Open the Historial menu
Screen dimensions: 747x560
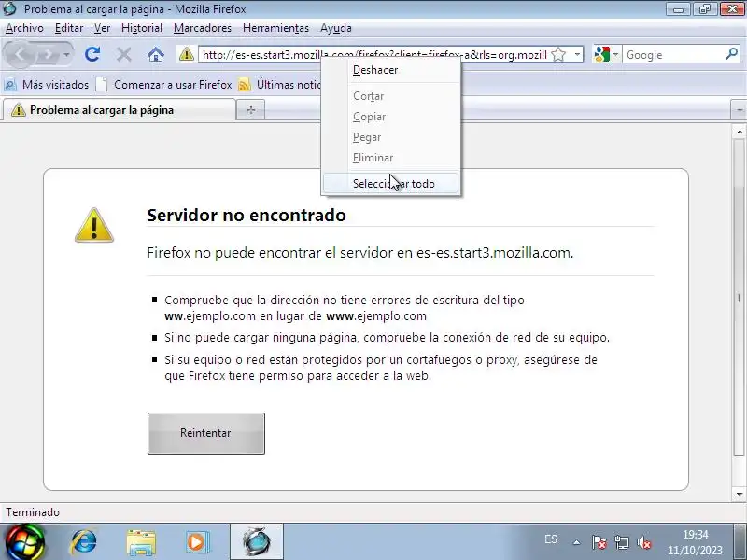click(x=142, y=28)
